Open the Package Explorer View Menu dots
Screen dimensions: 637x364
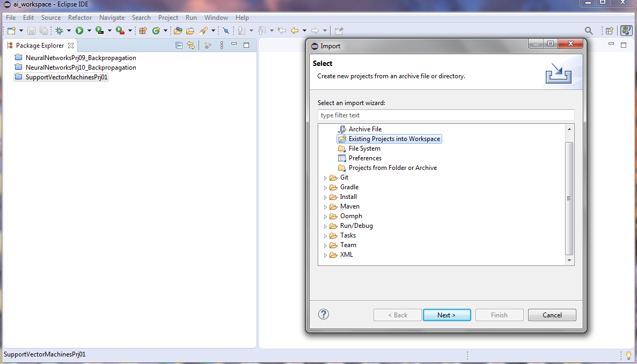[222, 46]
